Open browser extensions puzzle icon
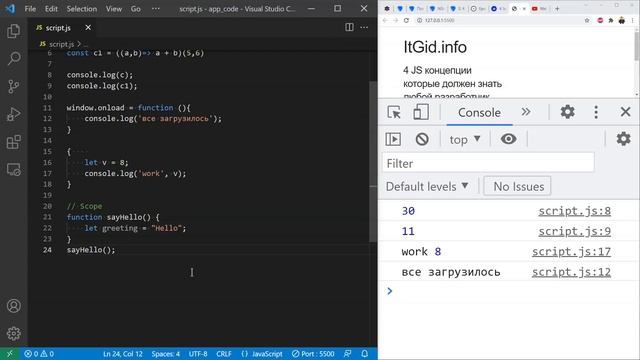The width and height of the screenshot is (640, 360). (x=611, y=20)
